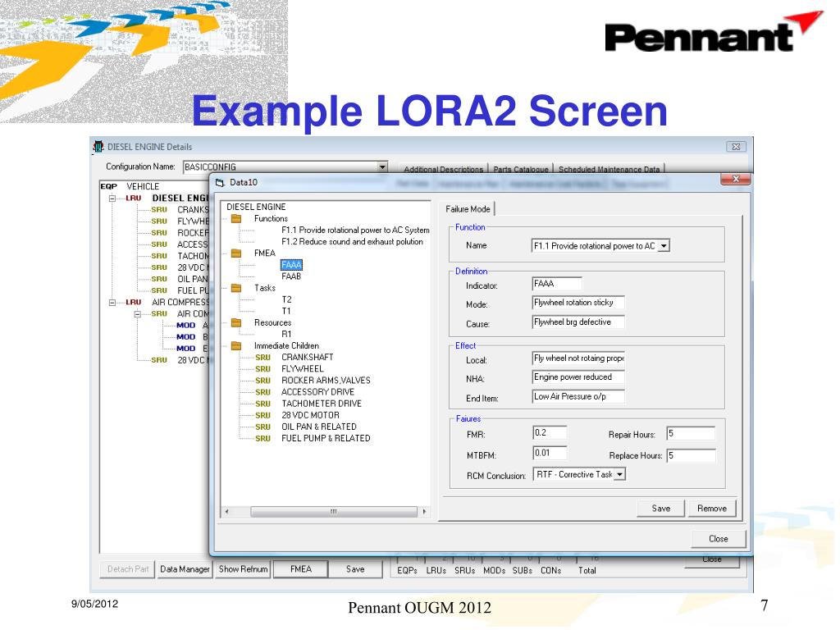This screenshot has height=630, width=840.
Task: Click the DIESEL ENGINE Details window icon
Action: point(98,146)
